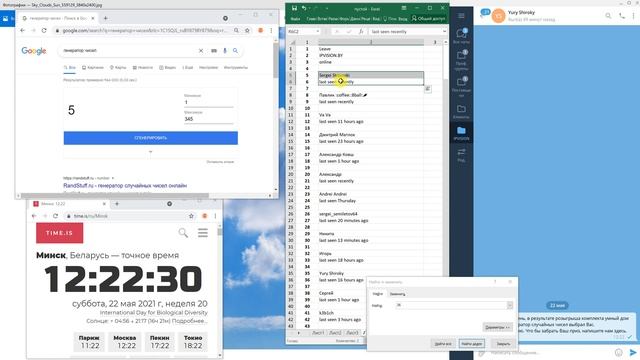The width and height of the screenshot is (640, 360).
Task: Open the Ещё menu in Google search
Action: pos(188,67)
